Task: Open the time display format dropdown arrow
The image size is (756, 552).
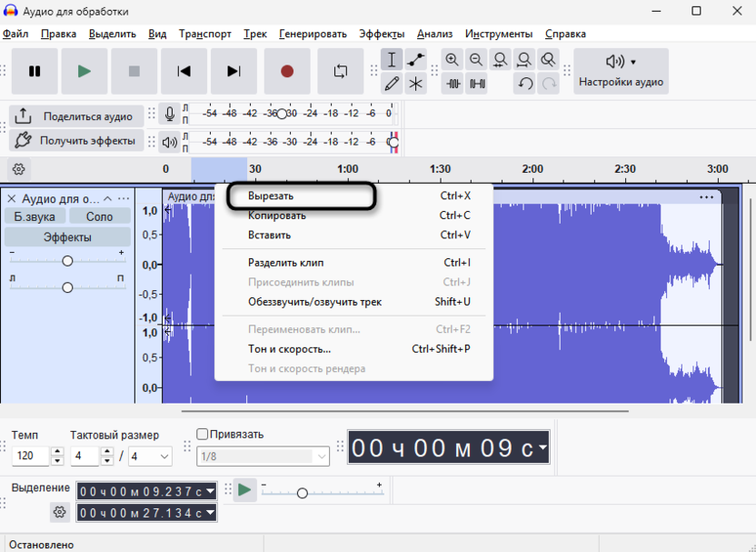Action: pos(542,447)
